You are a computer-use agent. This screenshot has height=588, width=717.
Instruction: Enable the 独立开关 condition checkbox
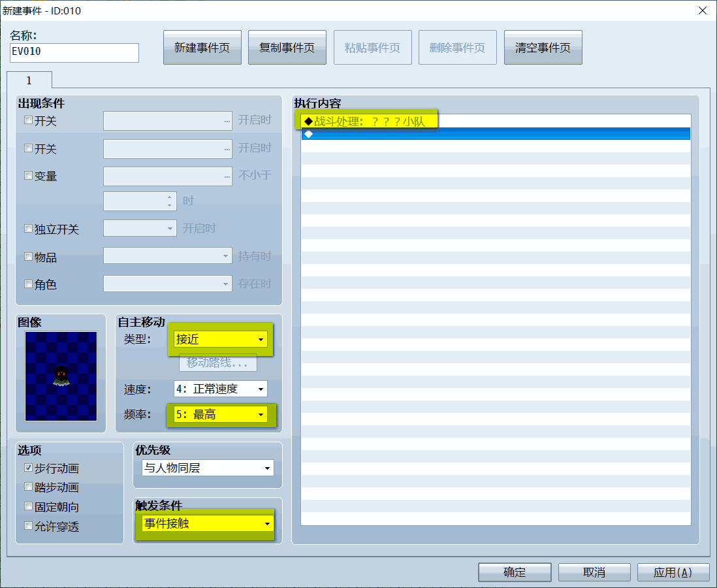pos(28,228)
